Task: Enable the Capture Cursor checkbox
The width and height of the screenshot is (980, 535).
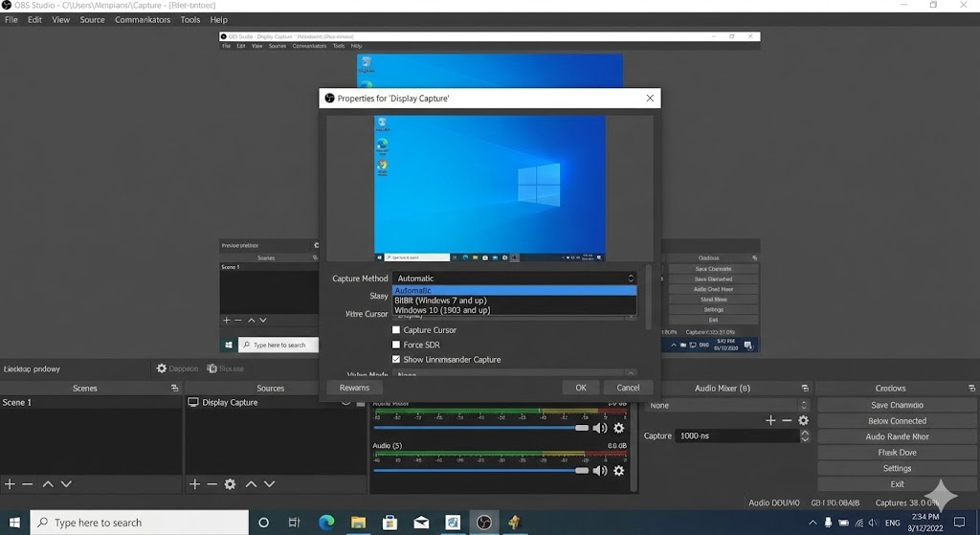Action: 396,330
